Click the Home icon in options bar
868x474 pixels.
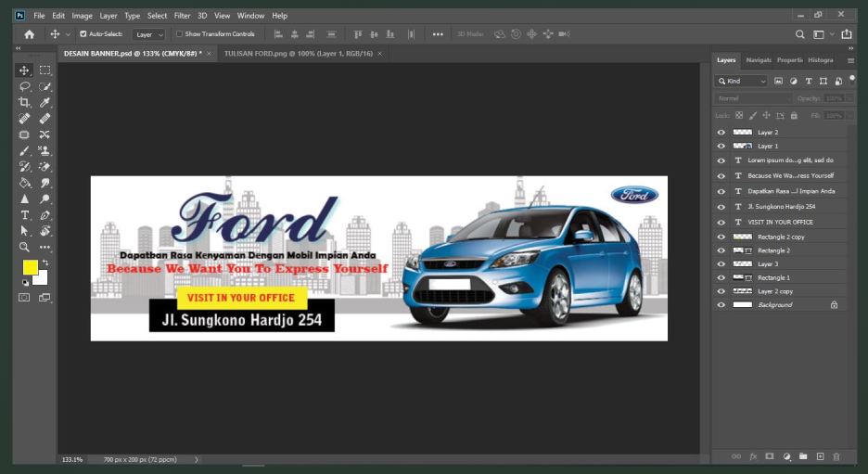click(x=30, y=34)
